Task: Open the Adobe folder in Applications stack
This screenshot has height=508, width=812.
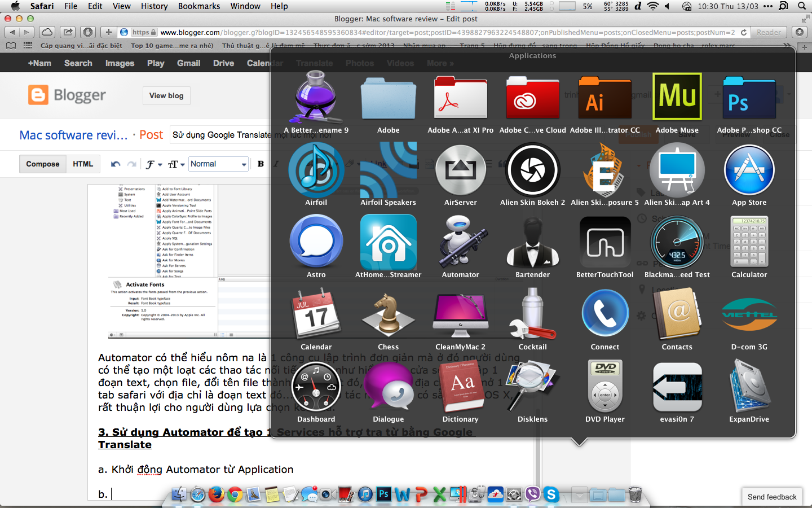Action: pyautogui.click(x=389, y=99)
